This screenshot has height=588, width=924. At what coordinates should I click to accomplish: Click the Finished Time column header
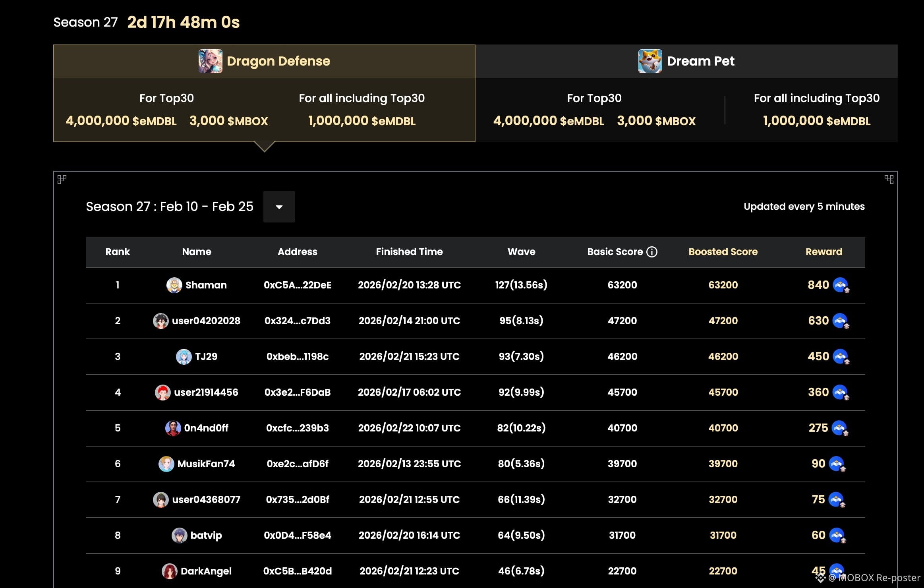[x=409, y=251]
